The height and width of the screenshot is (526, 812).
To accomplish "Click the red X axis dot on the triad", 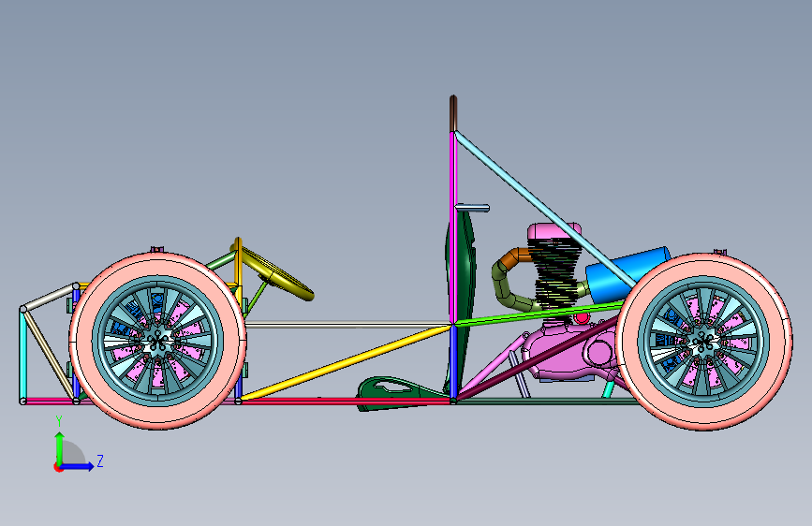I will [58, 467].
